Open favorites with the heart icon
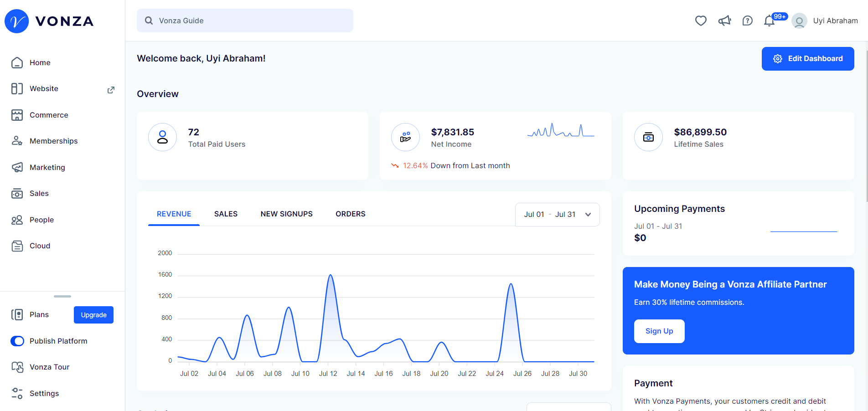The width and height of the screenshot is (868, 411). coord(701,21)
